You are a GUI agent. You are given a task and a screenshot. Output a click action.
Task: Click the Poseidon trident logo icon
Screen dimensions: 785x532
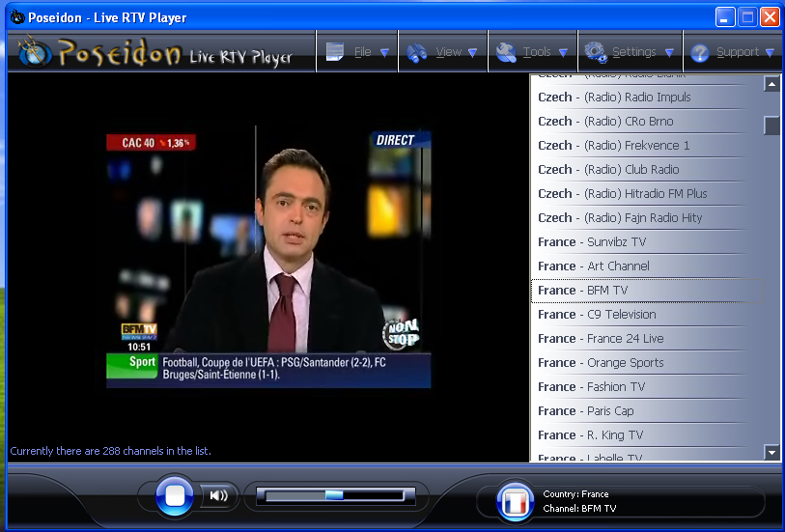(35, 52)
